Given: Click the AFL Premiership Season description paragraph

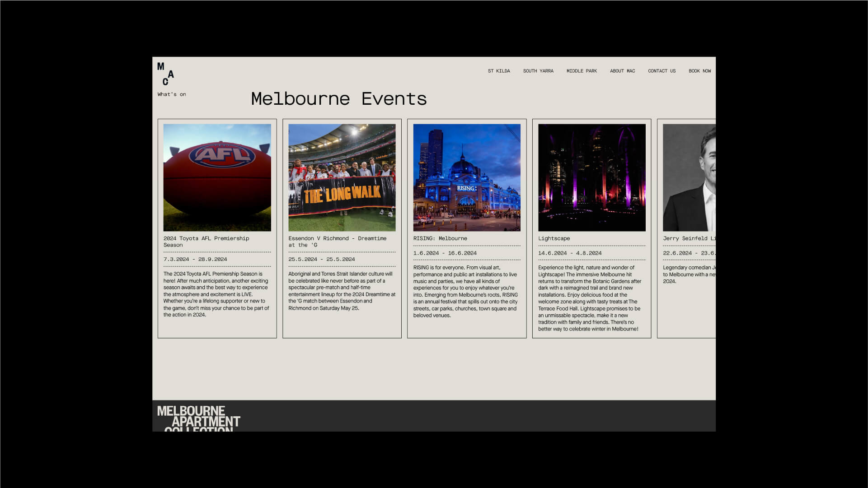Looking at the screenshot, I should [216, 294].
